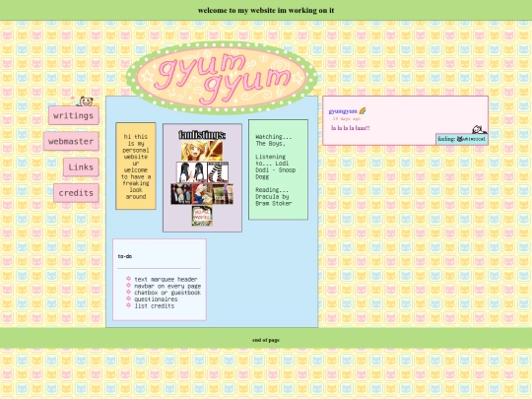
Task: Click the gyumgyum username link in status box
Action: [343, 111]
